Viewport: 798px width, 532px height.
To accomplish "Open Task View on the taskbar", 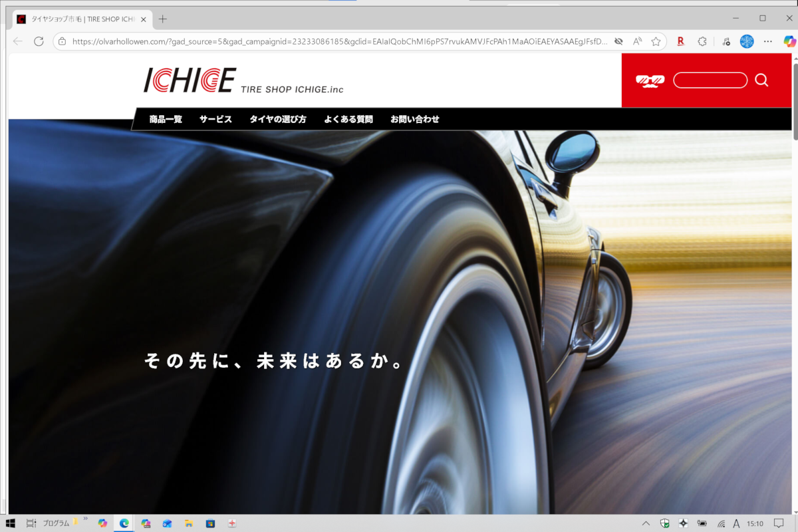I will tap(31, 523).
